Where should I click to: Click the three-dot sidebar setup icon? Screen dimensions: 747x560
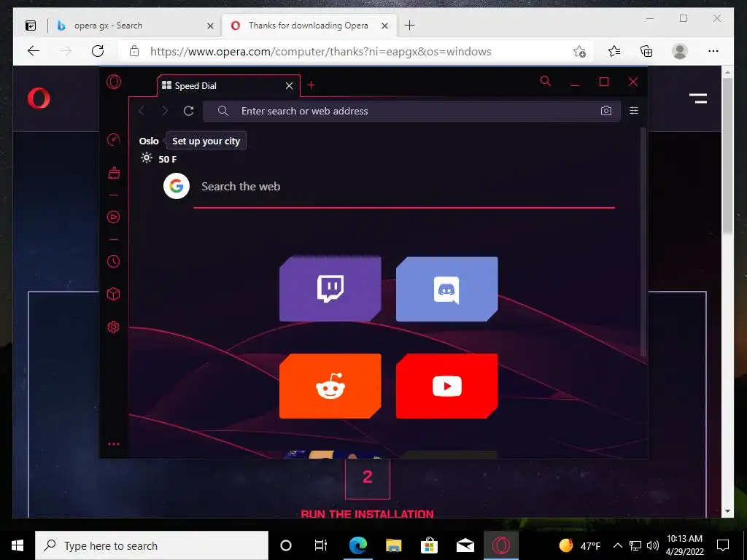click(113, 444)
